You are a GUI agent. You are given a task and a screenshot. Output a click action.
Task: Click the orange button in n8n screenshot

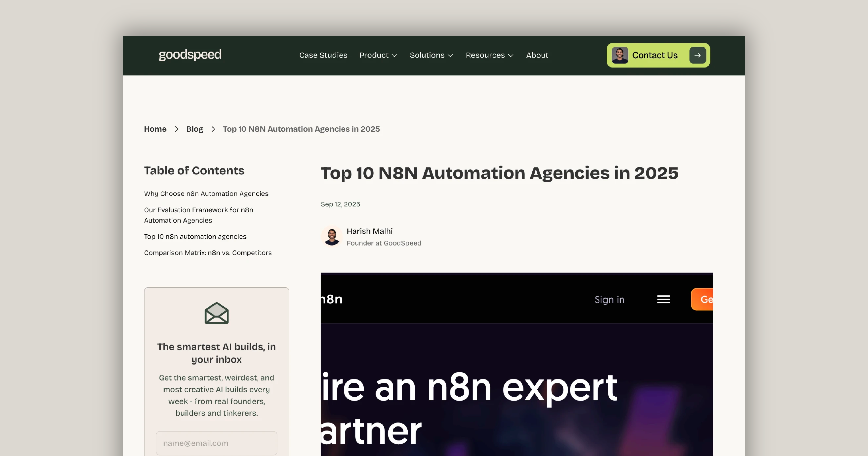(x=702, y=299)
